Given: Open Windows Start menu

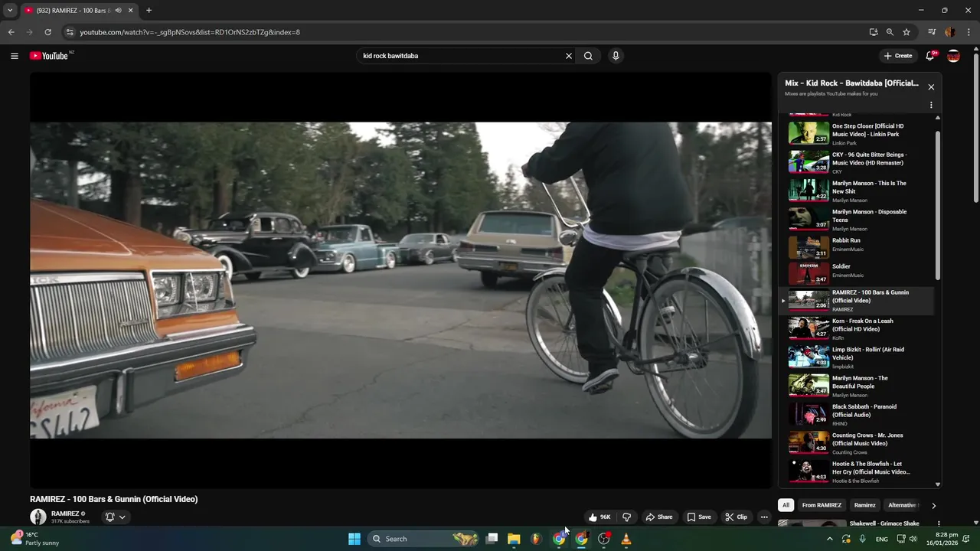Looking at the screenshot, I should click(354, 539).
